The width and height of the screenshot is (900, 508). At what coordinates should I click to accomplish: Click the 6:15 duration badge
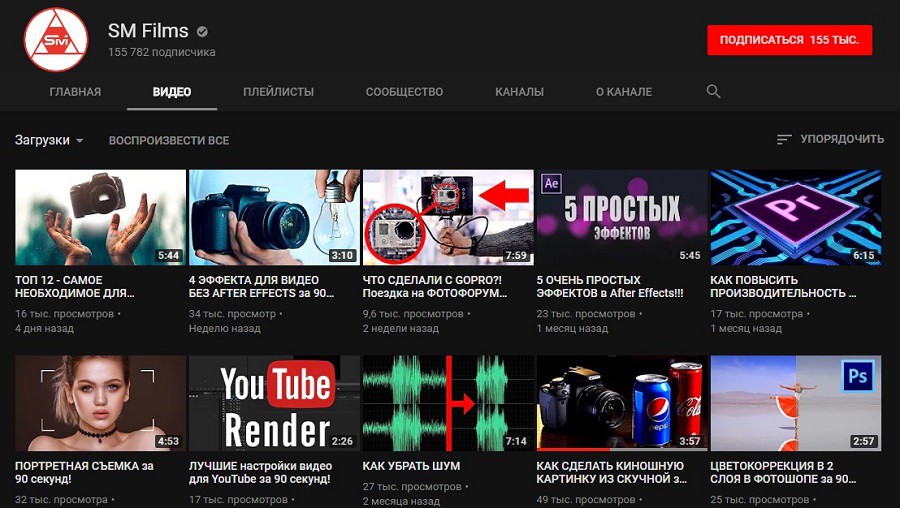click(x=864, y=255)
